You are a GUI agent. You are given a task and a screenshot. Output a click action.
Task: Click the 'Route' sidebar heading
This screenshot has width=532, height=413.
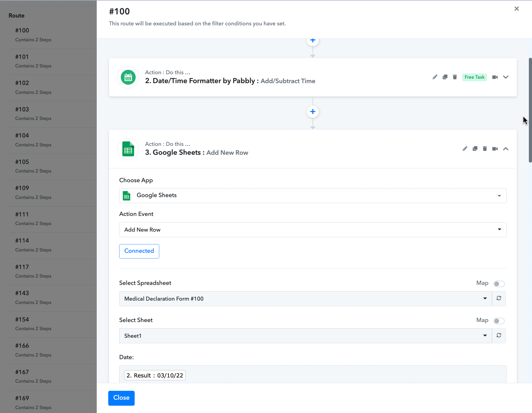[x=16, y=15]
